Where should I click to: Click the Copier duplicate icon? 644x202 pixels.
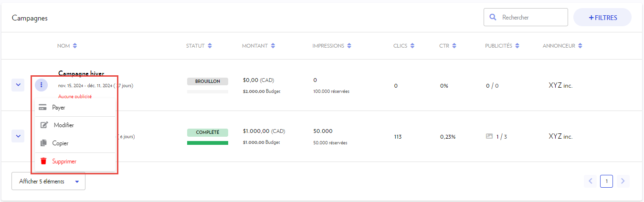pos(43,143)
